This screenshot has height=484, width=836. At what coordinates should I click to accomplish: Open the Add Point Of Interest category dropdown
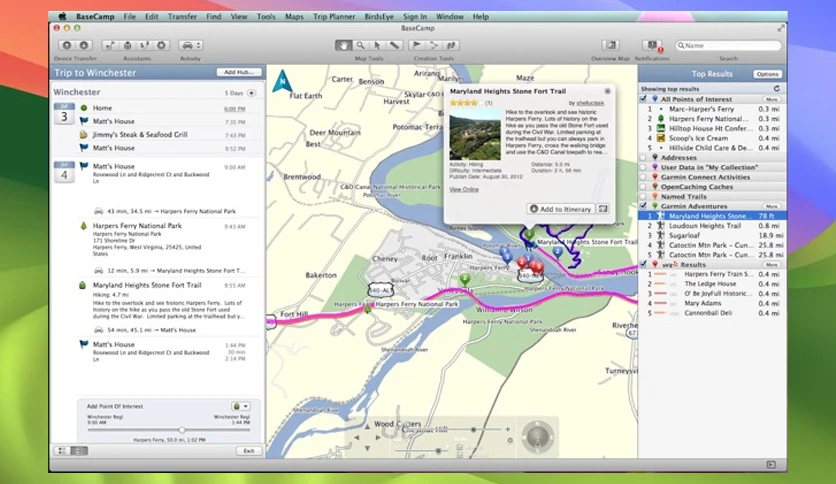tap(241, 406)
